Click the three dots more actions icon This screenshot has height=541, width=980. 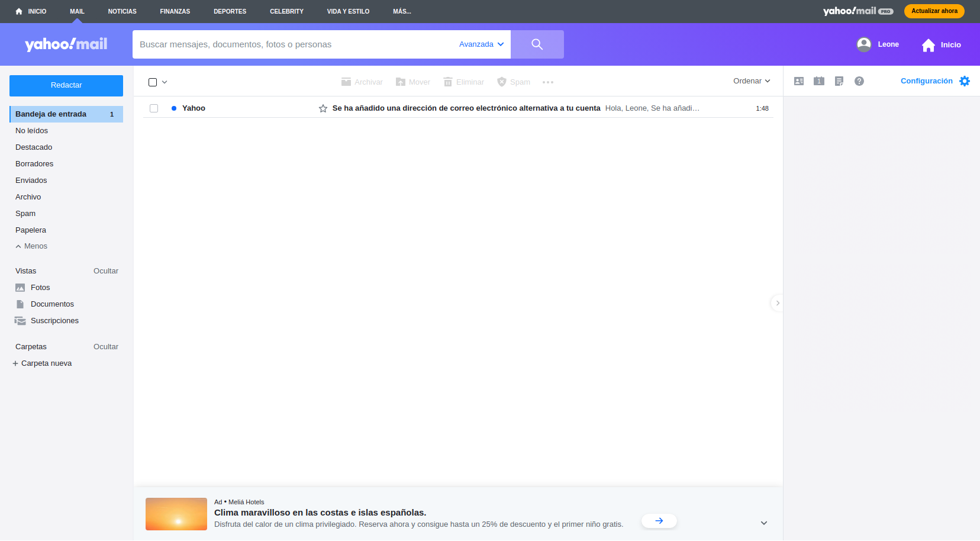point(548,82)
